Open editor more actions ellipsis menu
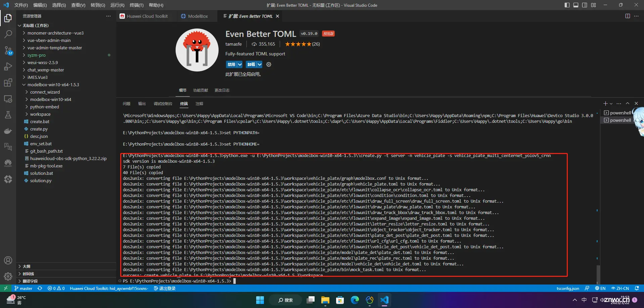The image size is (644, 308). [x=636, y=16]
